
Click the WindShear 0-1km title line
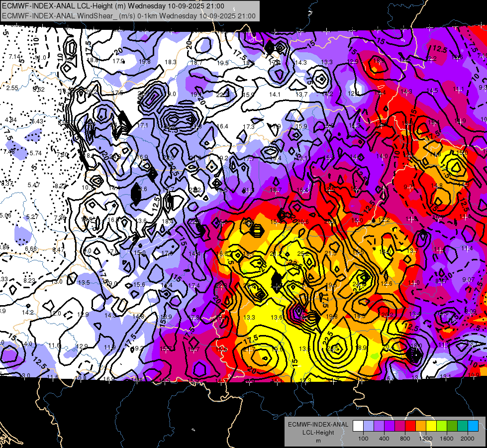point(128,16)
